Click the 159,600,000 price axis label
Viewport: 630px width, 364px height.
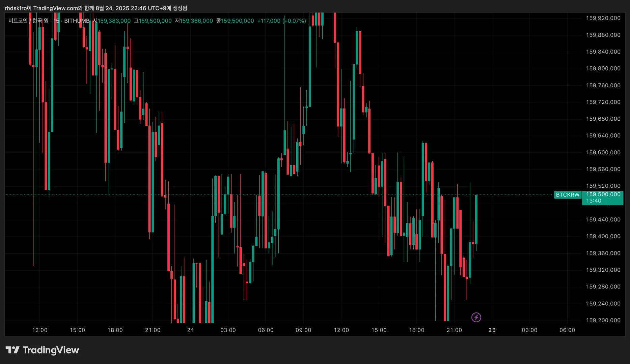click(603, 152)
